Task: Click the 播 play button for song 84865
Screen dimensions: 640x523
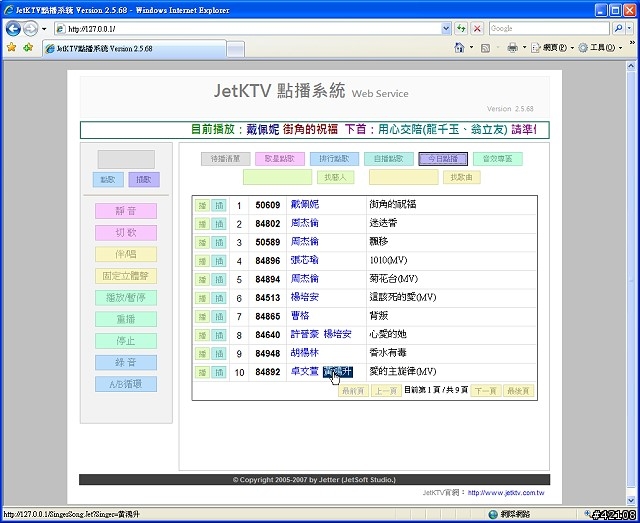Action: [202, 317]
